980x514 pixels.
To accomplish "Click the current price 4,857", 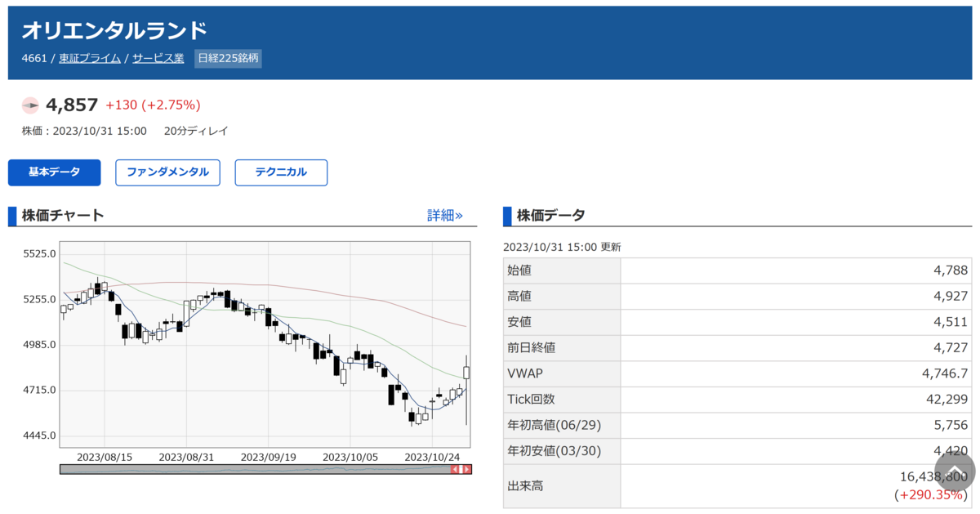I will [72, 105].
